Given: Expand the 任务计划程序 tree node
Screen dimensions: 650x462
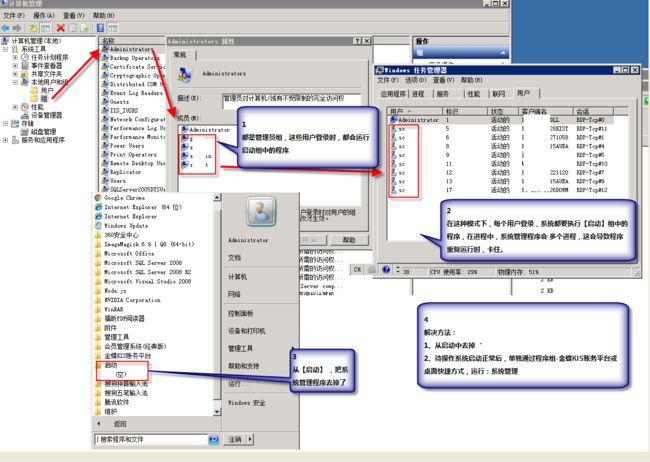Looking at the screenshot, I should point(15,57).
